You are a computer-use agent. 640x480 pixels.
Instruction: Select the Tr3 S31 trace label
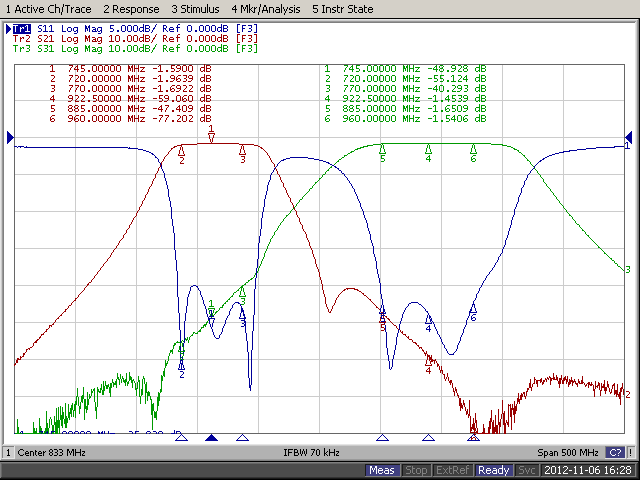click(x=136, y=49)
